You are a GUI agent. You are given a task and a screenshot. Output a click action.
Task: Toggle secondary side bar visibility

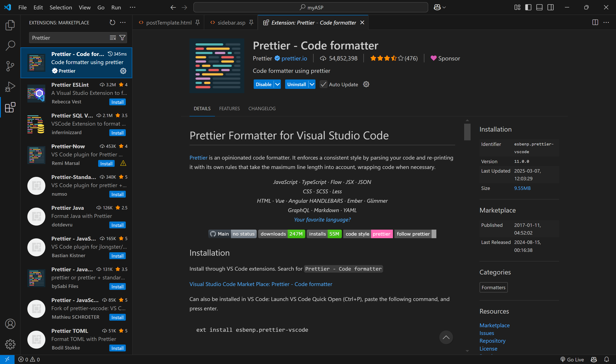pyautogui.click(x=551, y=7)
